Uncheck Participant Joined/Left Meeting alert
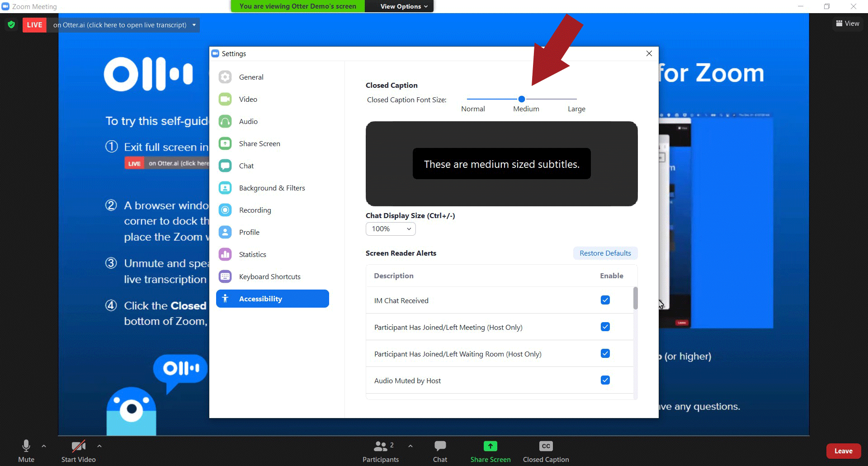The height and width of the screenshot is (466, 868). tap(605, 327)
